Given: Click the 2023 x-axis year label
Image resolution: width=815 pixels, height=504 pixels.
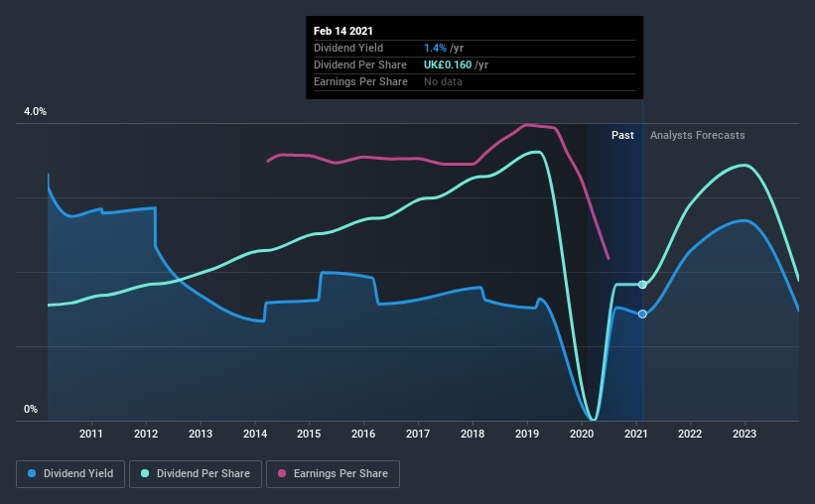Looking at the screenshot, I should pos(745,434).
